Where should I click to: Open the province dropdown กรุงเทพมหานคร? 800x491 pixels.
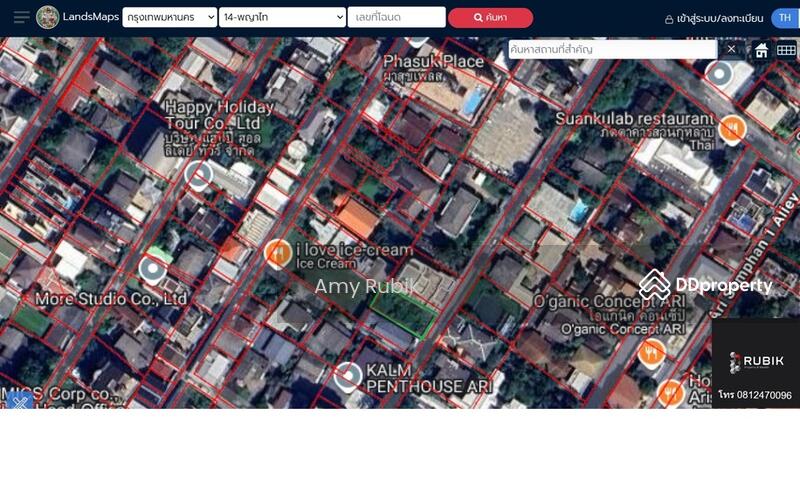(x=169, y=17)
